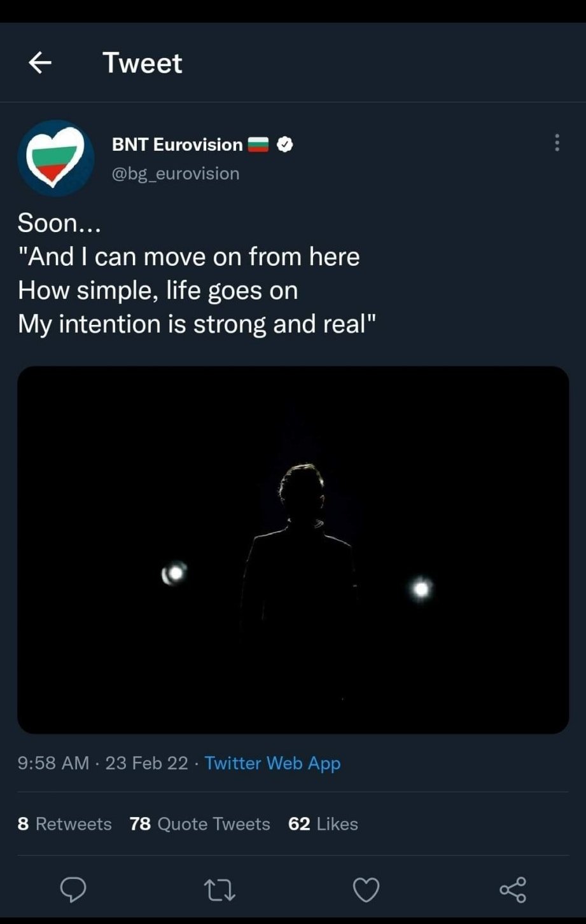Screen dimensions: 586x924
Task: Tap the tweet text starting with 'Soon...'
Action: [x=189, y=273]
